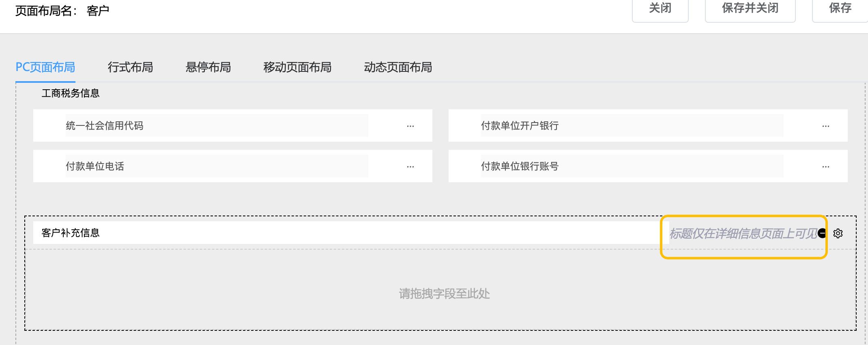Click the black minus icon on 客户补充信息

tap(822, 233)
